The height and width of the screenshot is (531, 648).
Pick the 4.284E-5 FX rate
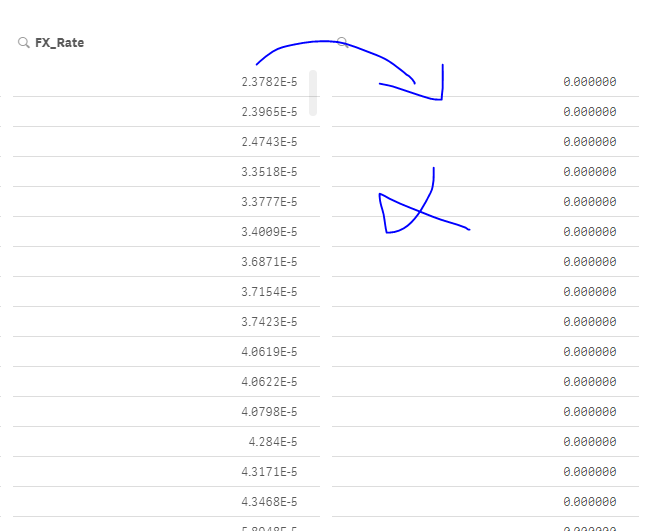click(x=273, y=442)
